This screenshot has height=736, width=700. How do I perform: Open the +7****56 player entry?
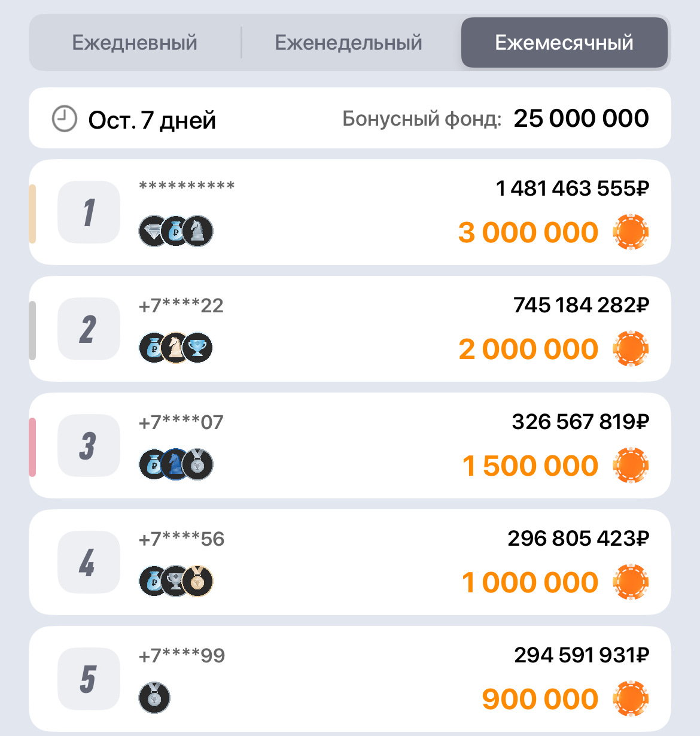181,539
